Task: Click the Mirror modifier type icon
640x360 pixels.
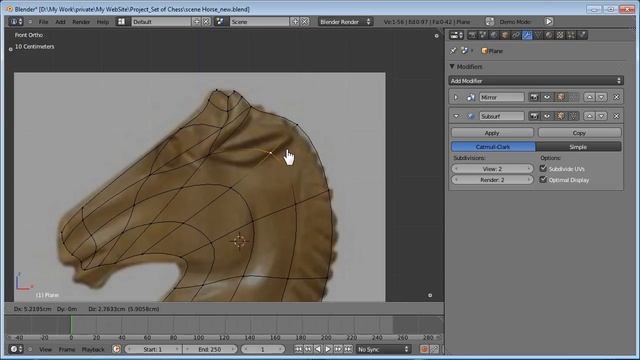Action: (x=471, y=97)
